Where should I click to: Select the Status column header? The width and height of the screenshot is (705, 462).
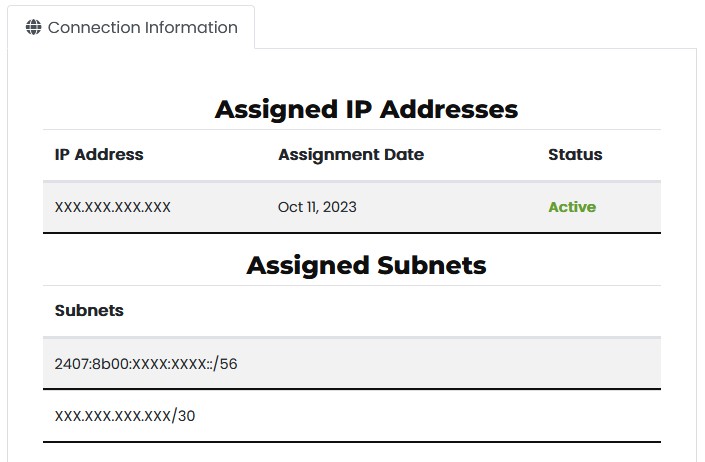tap(575, 155)
